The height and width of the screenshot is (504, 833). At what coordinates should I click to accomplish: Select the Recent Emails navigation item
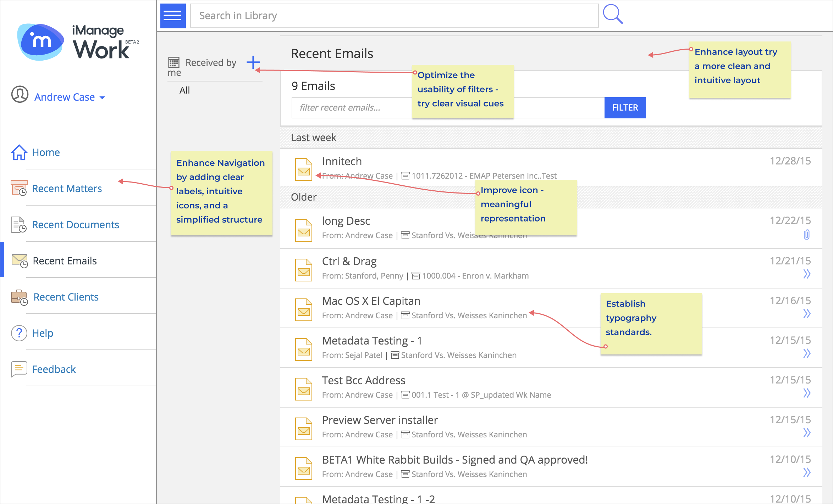65,261
